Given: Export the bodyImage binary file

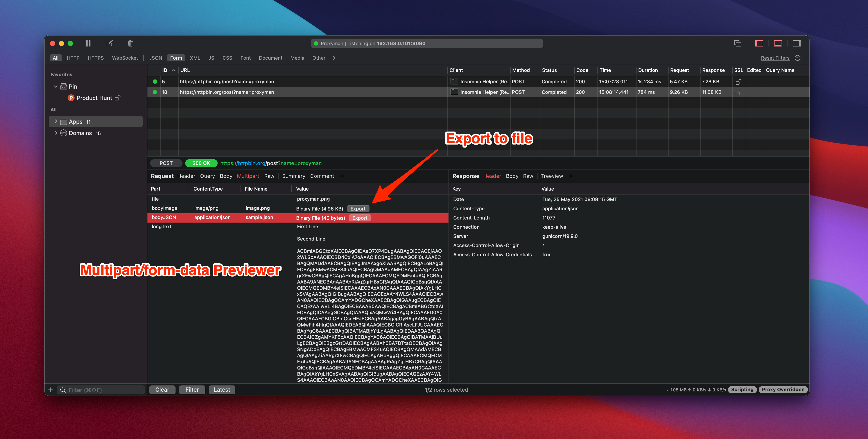Looking at the screenshot, I should click(x=358, y=209).
